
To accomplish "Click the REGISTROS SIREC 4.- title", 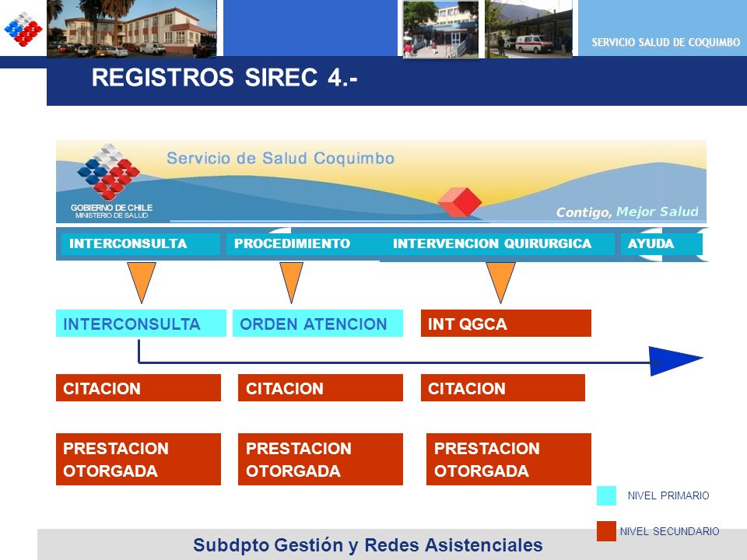I will pyautogui.click(x=224, y=77).
